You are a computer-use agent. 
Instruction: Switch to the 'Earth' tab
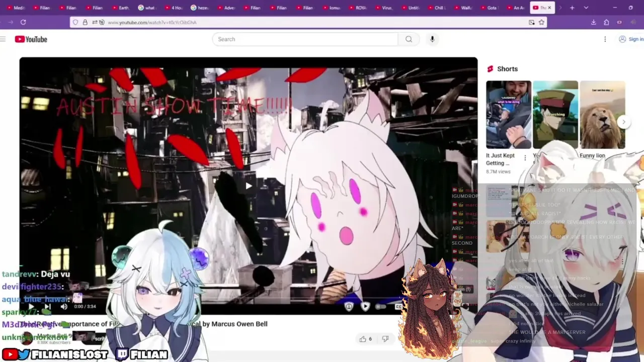pos(121,8)
